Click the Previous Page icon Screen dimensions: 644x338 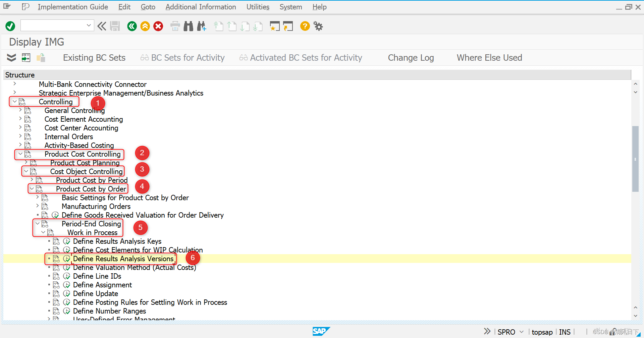coord(232,26)
